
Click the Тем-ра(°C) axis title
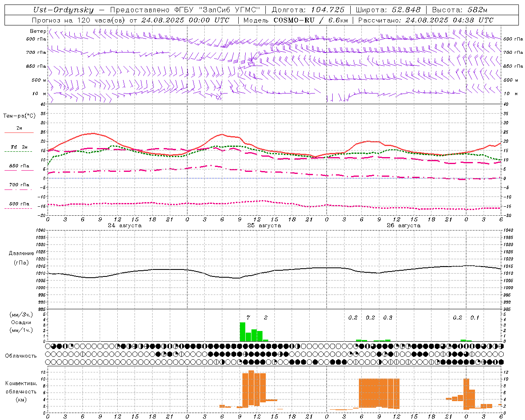tap(19, 116)
